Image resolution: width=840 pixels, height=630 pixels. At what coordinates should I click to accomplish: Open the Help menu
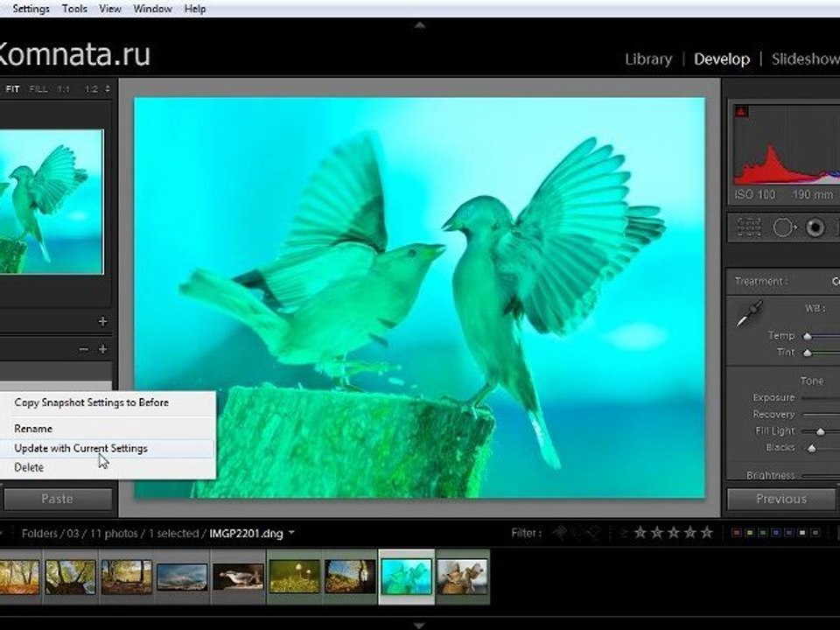pos(195,9)
